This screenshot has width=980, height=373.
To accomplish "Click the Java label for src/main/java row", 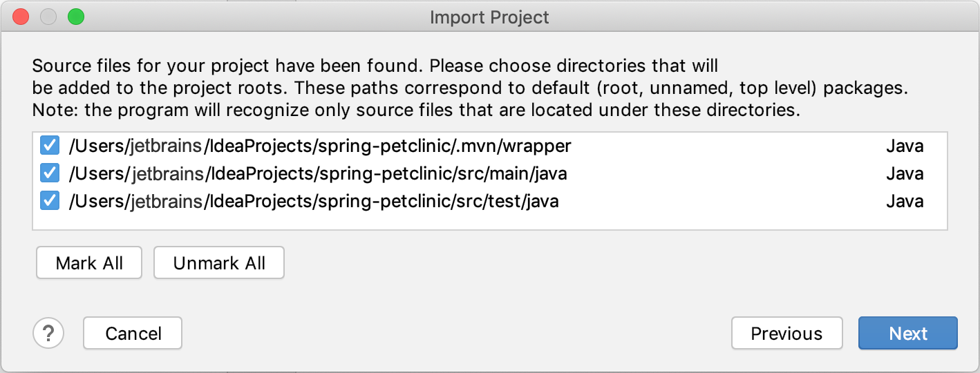I will click(x=905, y=174).
